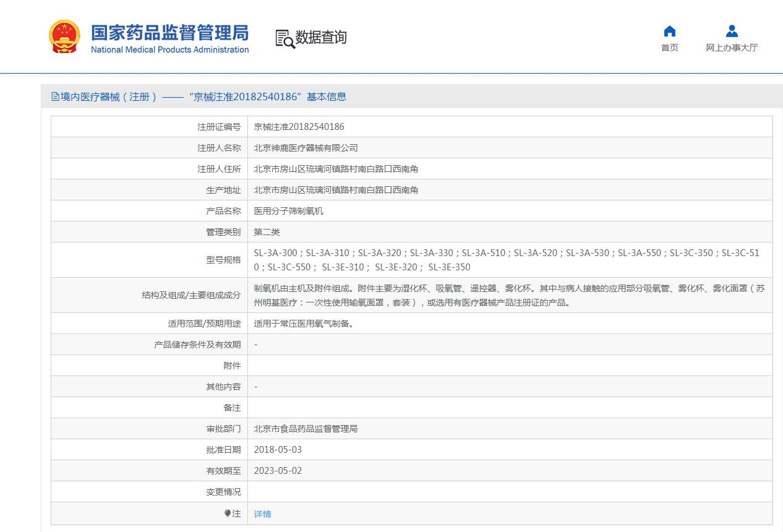Go to 首页 via its text label
783x532 pixels.
coord(669,48)
